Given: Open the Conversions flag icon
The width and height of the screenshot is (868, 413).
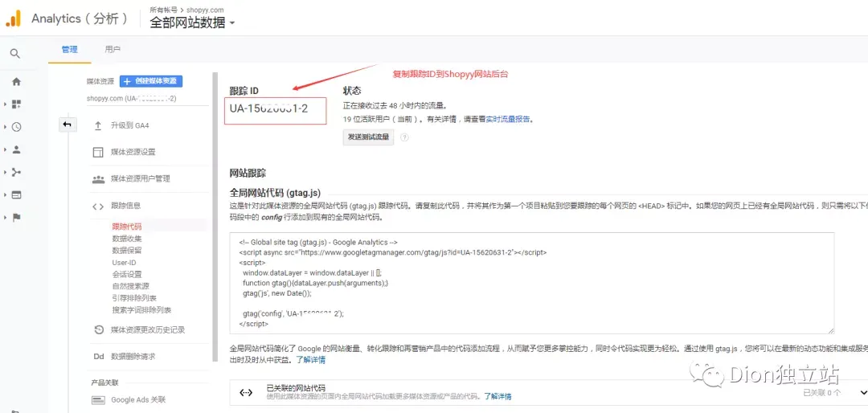Looking at the screenshot, I should point(16,217).
